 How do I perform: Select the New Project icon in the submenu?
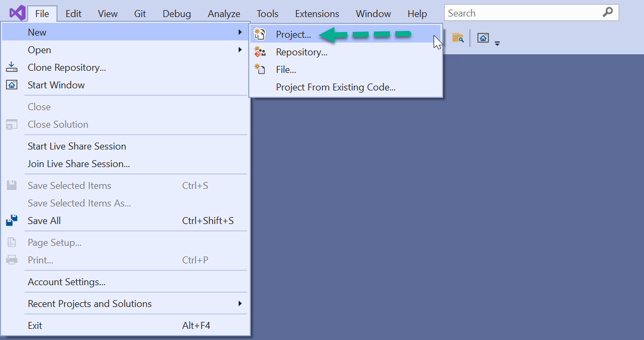(x=260, y=34)
